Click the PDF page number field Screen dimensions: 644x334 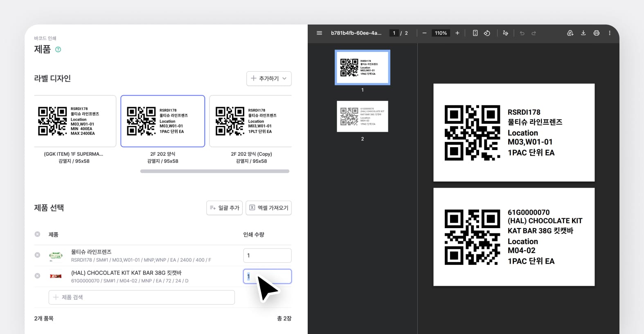[x=394, y=33]
